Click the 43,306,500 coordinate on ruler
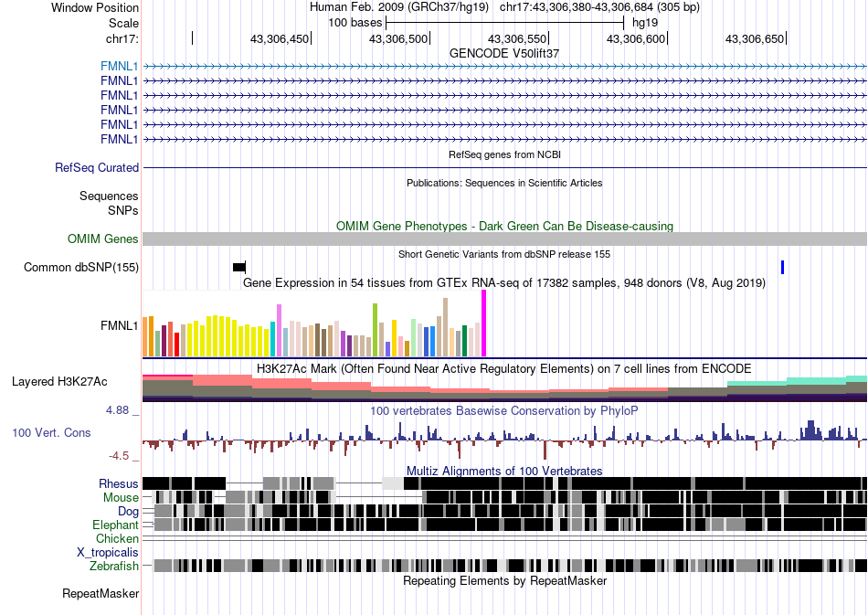Viewport: 868px width, 615px height. [x=398, y=38]
